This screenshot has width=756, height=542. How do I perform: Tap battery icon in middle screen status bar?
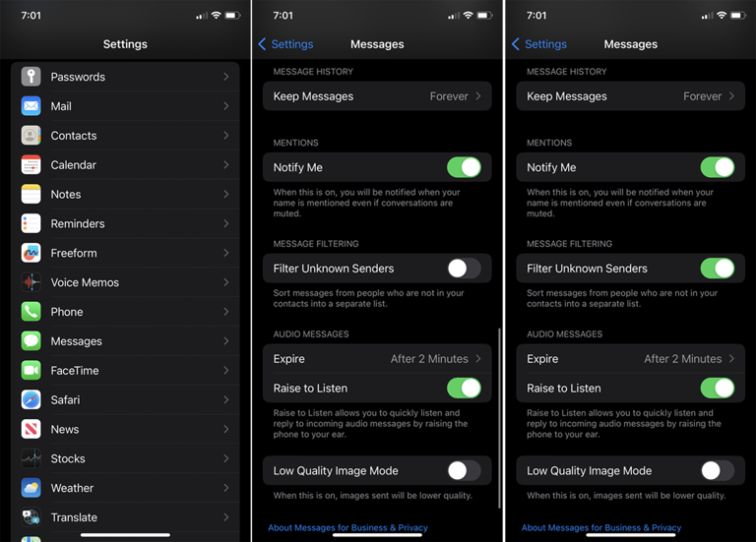484,16
